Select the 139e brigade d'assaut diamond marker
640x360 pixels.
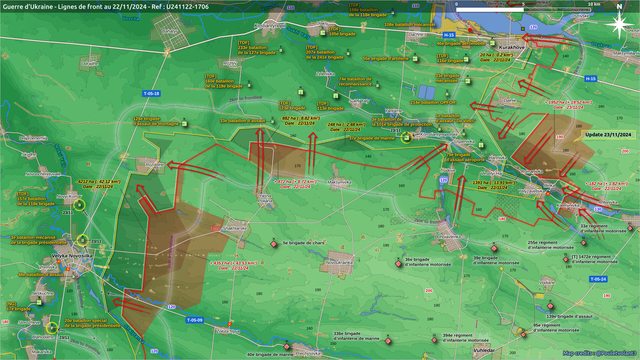[550, 306]
